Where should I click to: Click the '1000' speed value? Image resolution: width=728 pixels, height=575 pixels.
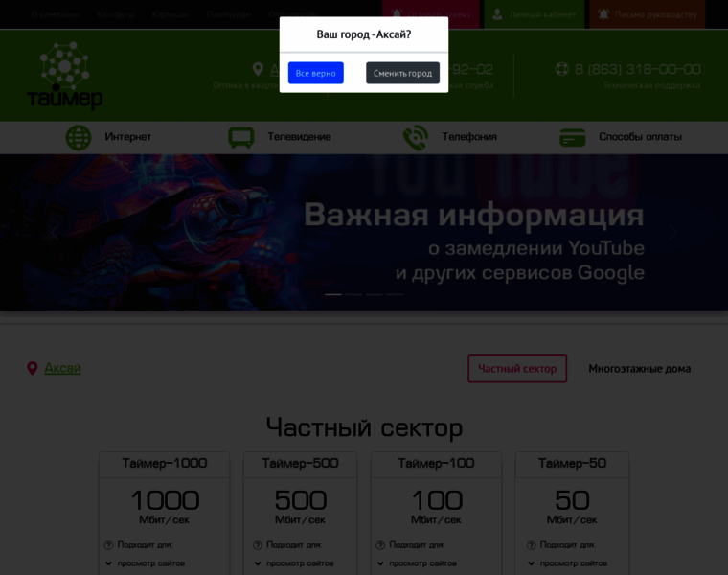(x=165, y=500)
